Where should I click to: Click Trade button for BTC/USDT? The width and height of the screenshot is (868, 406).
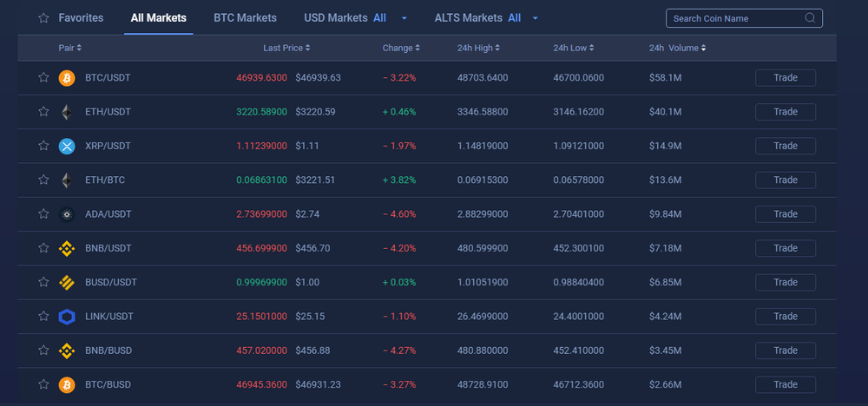(786, 78)
